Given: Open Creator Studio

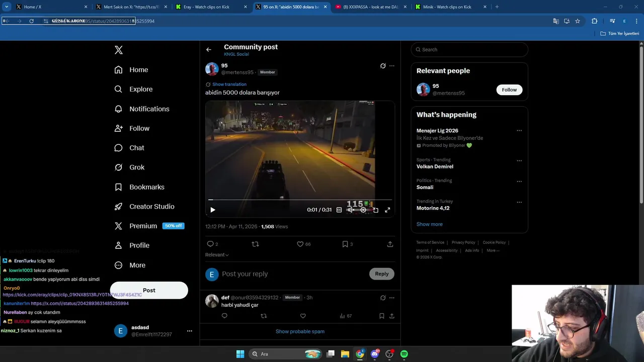Looking at the screenshot, I should pos(144,207).
